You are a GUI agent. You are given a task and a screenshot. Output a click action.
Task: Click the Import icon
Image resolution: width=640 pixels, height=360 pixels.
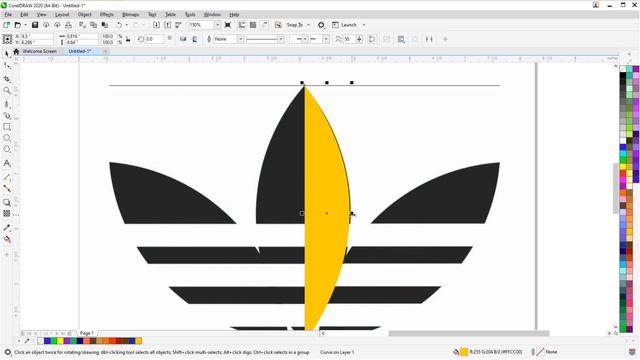[156, 25]
